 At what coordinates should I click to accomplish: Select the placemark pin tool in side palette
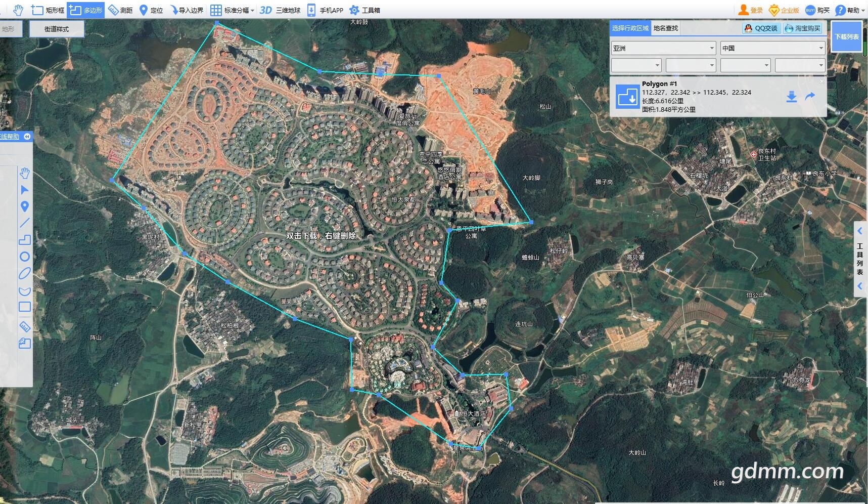coord(24,206)
